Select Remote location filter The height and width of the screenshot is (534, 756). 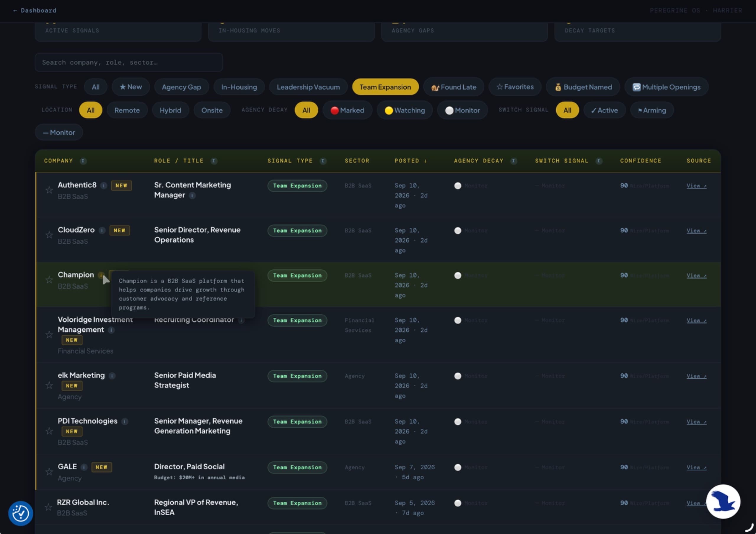pos(127,110)
